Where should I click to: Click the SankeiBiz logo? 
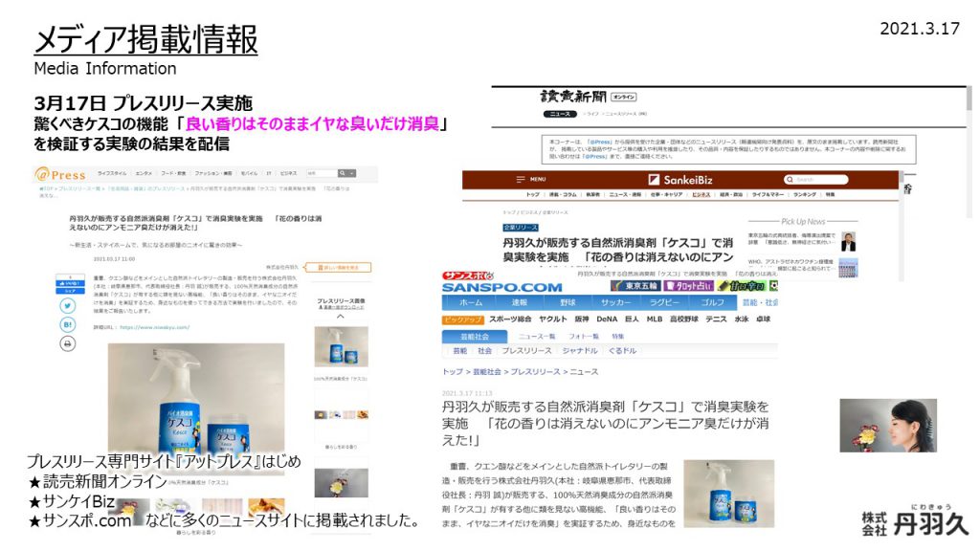point(680,180)
